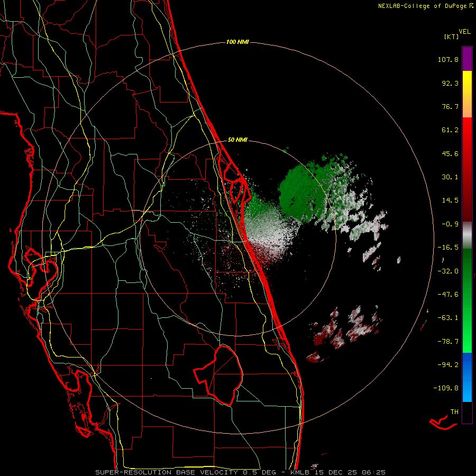The height and width of the screenshot is (476, 476).
Task: Click the -16.5 velocity scale value
Action: (x=448, y=248)
